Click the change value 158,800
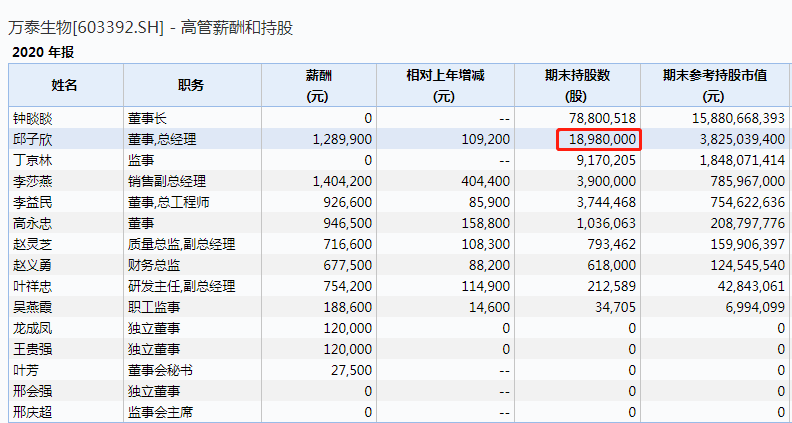The width and height of the screenshot is (792, 423). [x=486, y=223]
